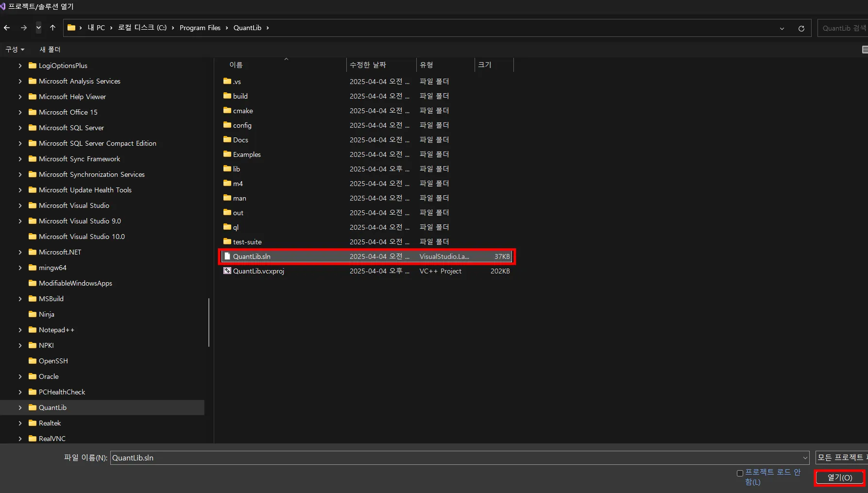Select Microsoft.NET in tree
Screen dimensions: 868x493
click(60, 252)
